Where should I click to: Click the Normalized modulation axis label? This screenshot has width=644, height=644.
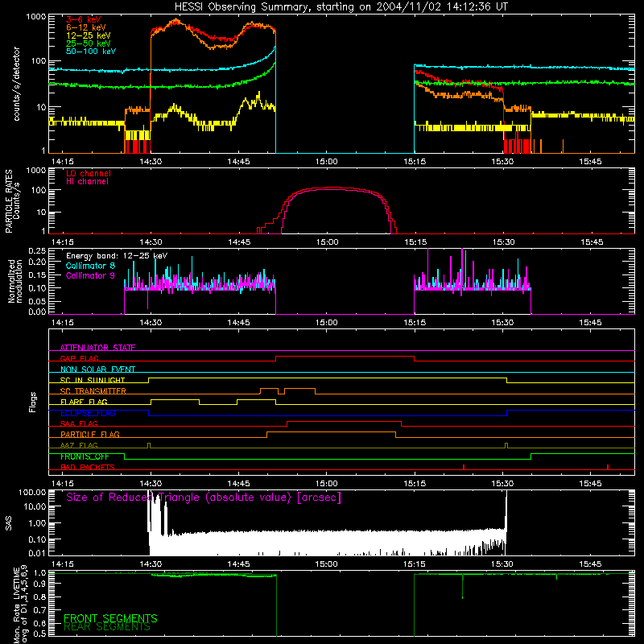coord(14,281)
